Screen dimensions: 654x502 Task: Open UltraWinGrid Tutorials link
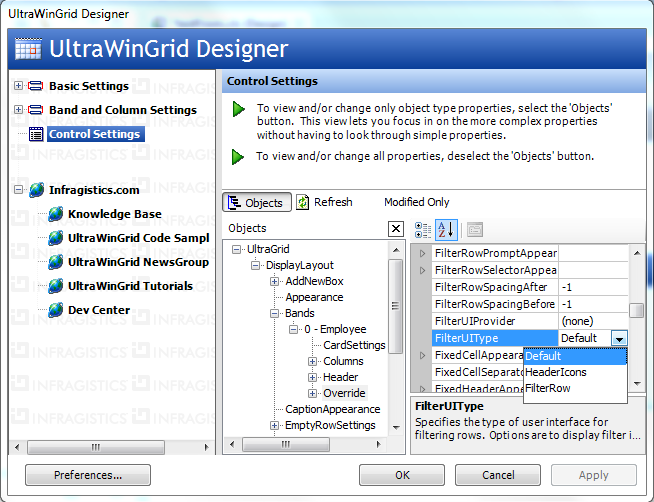point(130,286)
